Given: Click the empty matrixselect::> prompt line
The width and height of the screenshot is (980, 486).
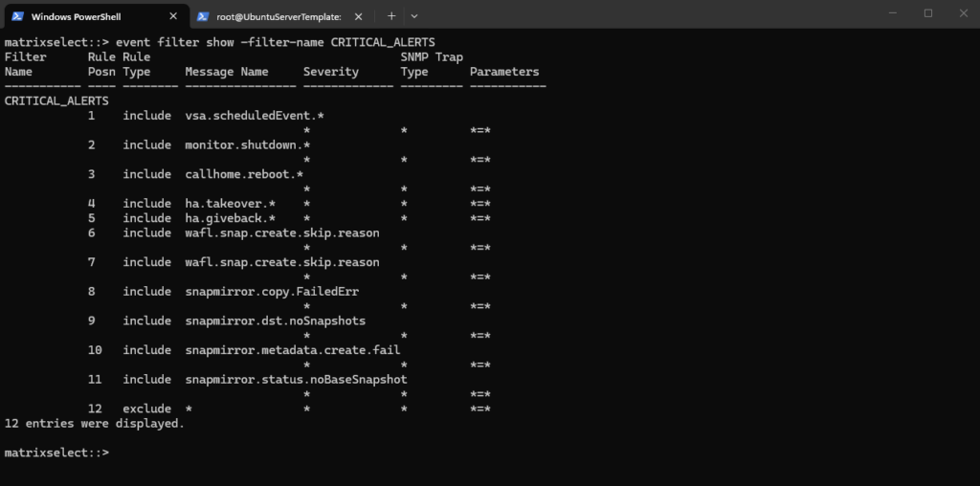Looking at the screenshot, I should tap(56, 453).
